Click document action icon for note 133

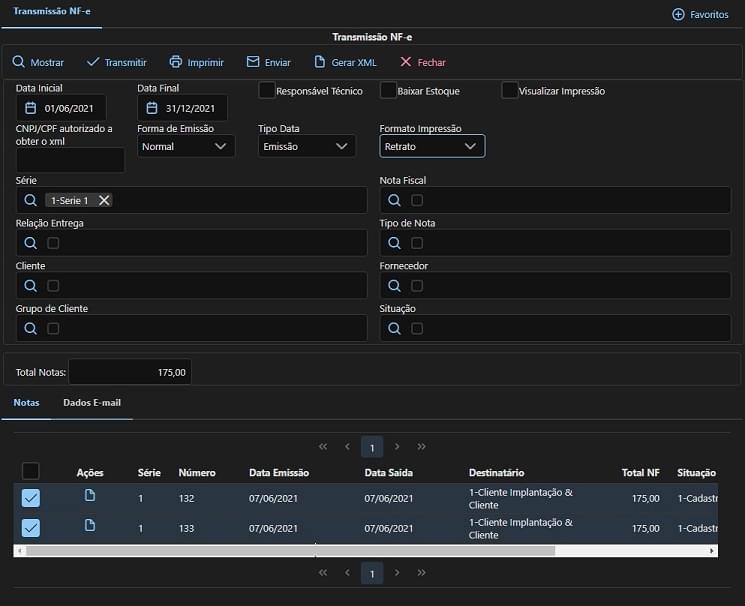90,525
